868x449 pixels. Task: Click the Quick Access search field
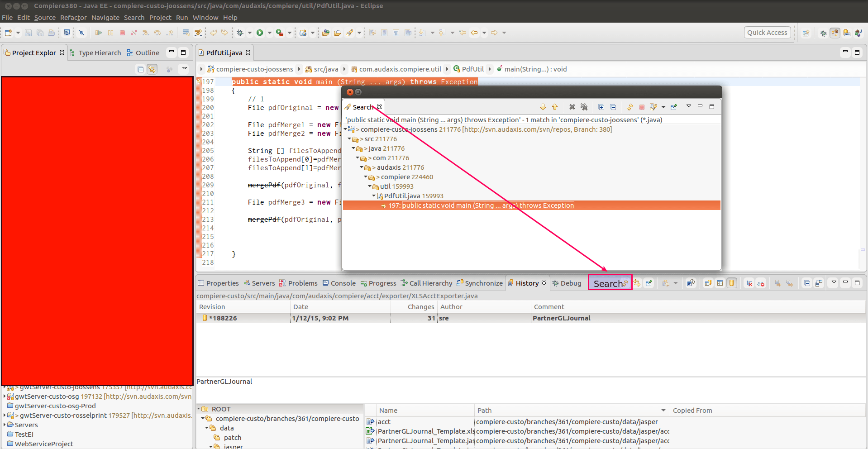[x=767, y=33]
